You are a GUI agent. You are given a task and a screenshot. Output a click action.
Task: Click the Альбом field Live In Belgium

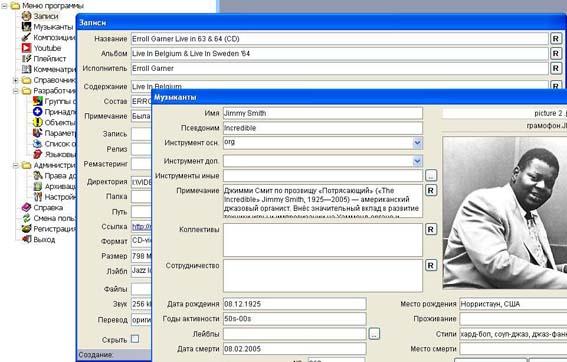(x=340, y=54)
